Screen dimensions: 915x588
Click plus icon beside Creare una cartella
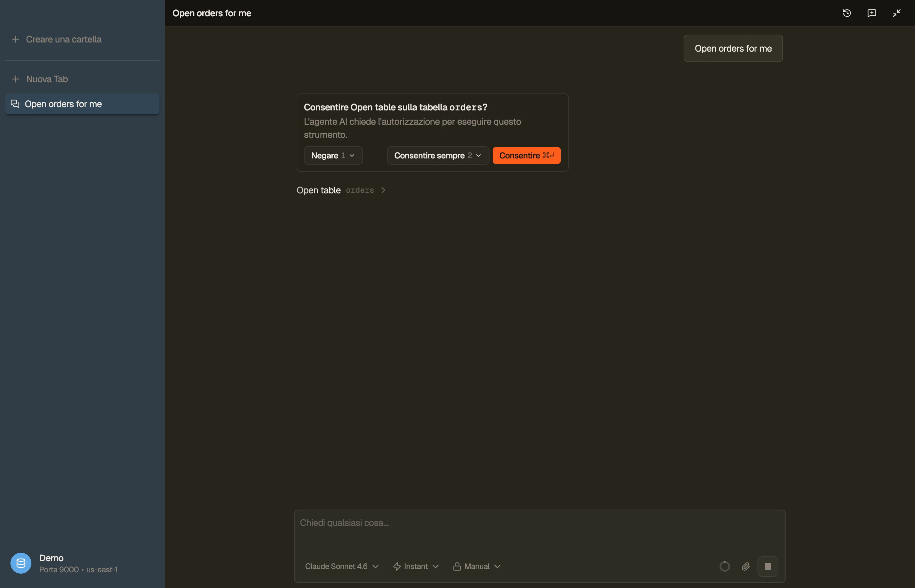[16, 39]
